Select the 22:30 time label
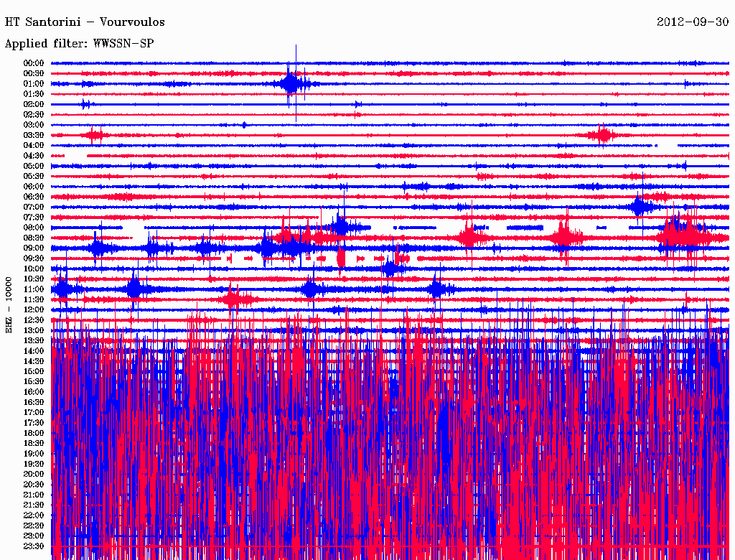The height and width of the screenshot is (560, 735). coord(34,526)
